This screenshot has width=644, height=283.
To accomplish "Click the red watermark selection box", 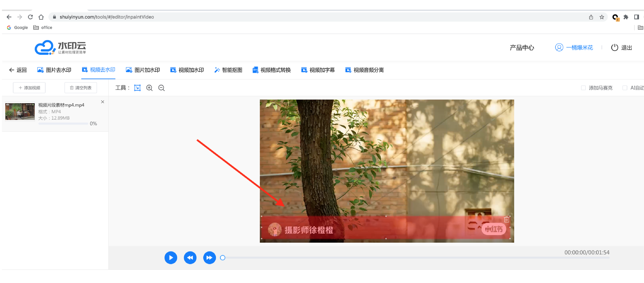I will [x=386, y=227].
